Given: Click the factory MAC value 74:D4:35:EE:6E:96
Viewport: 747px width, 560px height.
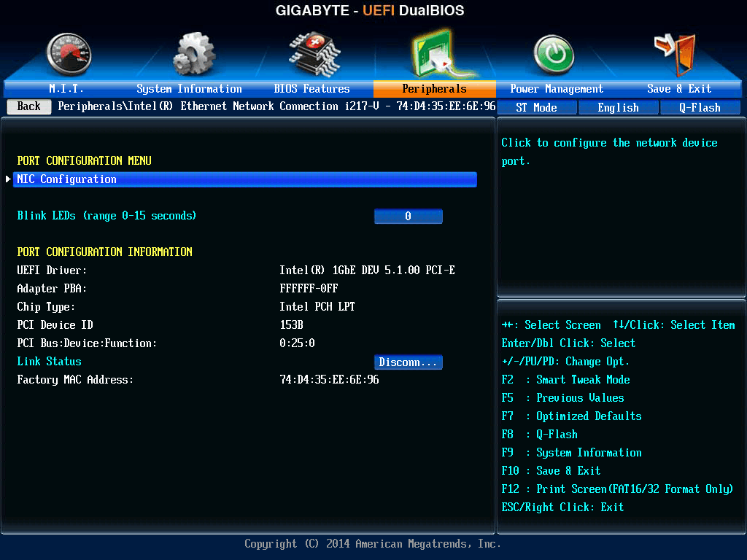Looking at the screenshot, I should pos(329,380).
